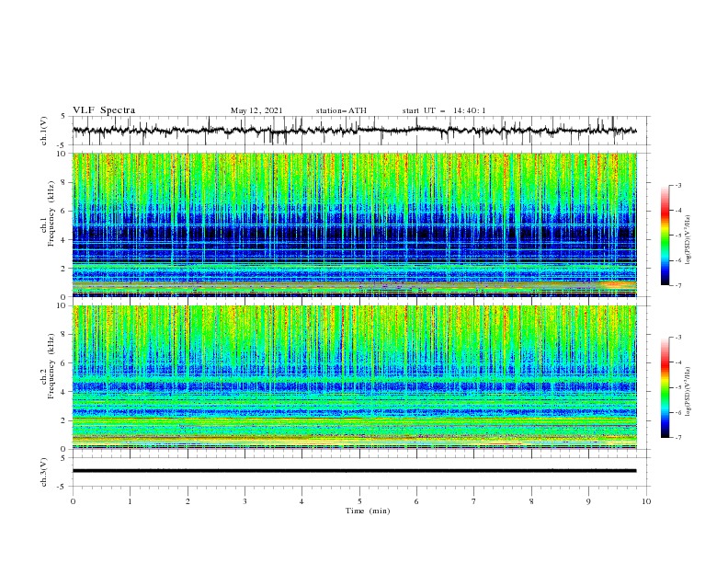Click the 'Time (min)' axis title
This screenshot has height=563, width=728.
tap(368, 511)
